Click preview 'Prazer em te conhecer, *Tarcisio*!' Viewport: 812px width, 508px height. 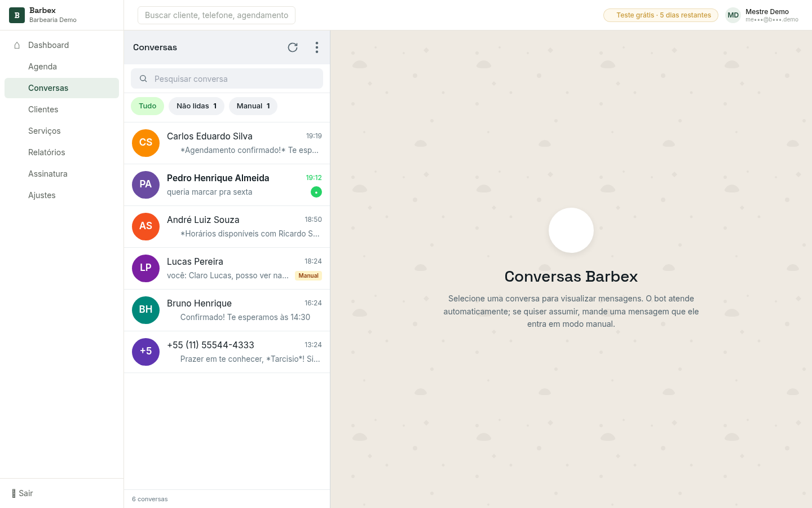250,359
